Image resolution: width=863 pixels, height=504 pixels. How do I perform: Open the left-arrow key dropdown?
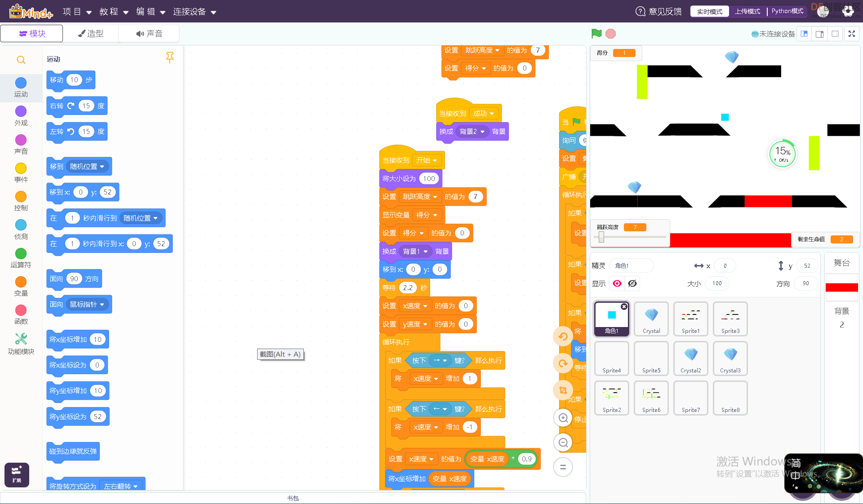[x=440, y=409]
